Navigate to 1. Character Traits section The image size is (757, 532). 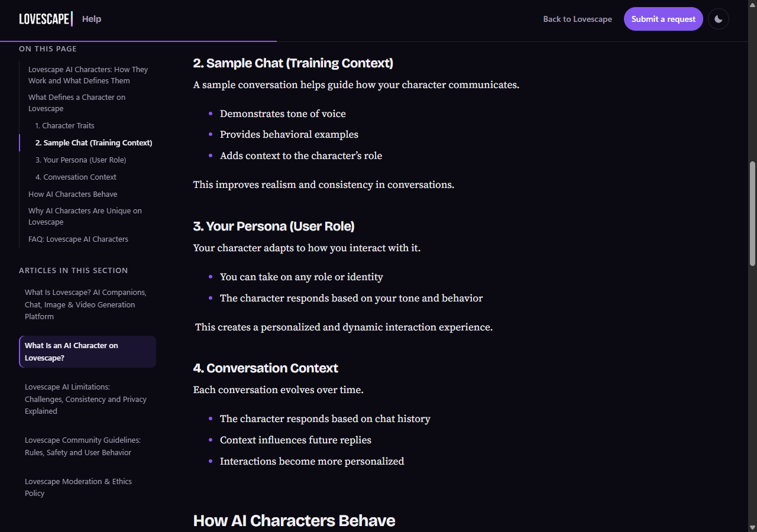[x=64, y=126]
